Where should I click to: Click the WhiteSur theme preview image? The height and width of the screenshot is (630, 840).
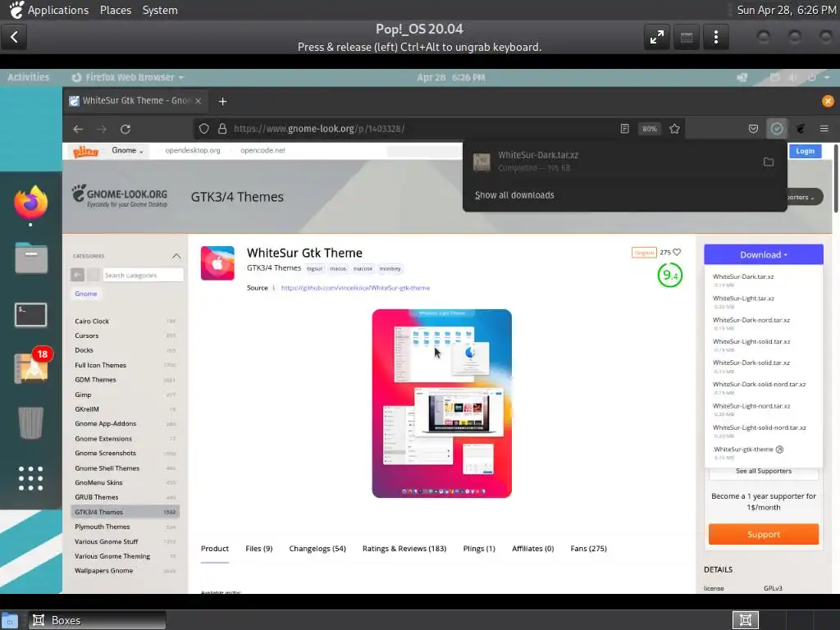click(x=442, y=404)
